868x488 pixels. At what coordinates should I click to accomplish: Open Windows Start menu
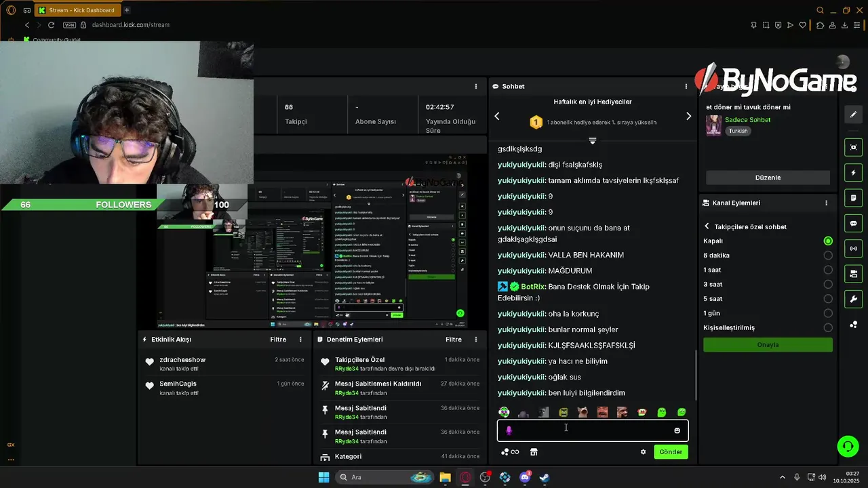point(323,477)
